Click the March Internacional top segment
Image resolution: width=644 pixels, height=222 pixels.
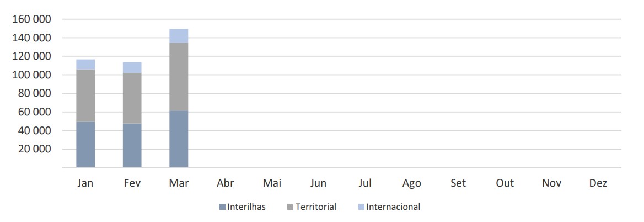pos(179,36)
